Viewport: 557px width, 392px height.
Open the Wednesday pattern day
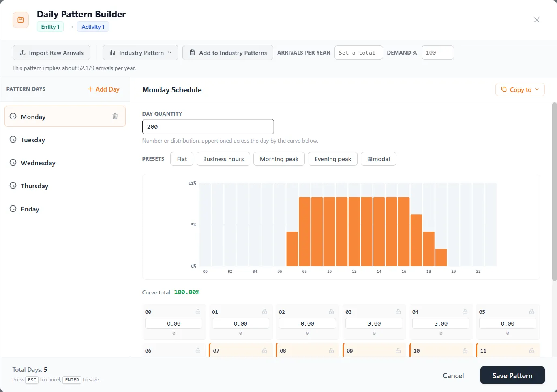[65, 163]
